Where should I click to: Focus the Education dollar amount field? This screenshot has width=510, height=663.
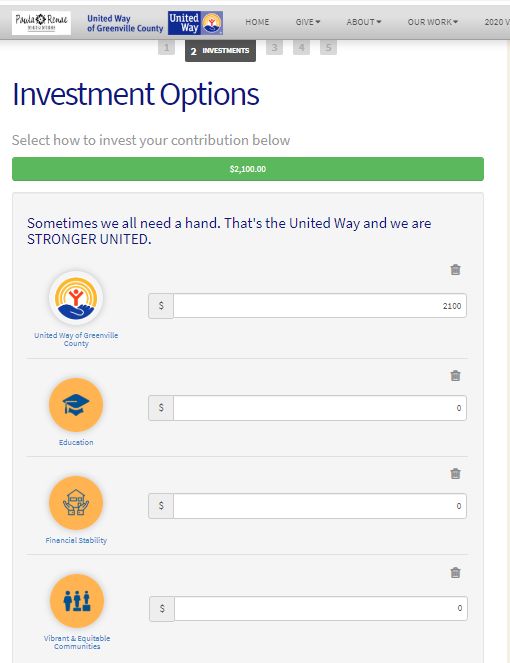click(320, 408)
